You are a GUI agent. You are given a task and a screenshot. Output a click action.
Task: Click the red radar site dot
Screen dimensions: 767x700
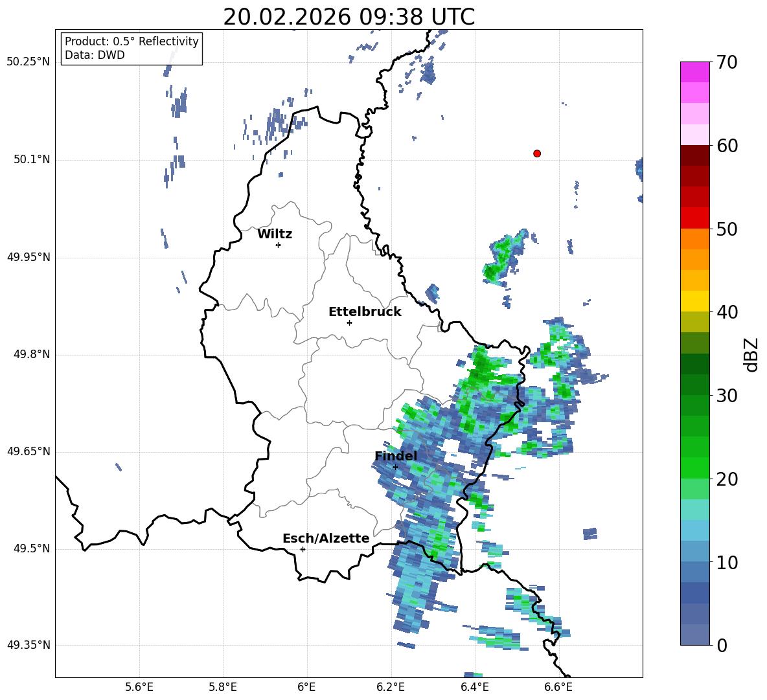pos(536,153)
